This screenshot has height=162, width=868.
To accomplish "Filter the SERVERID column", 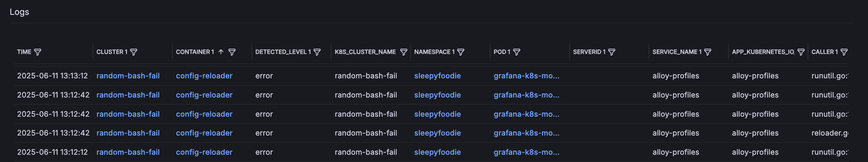I will tap(612, 52).
